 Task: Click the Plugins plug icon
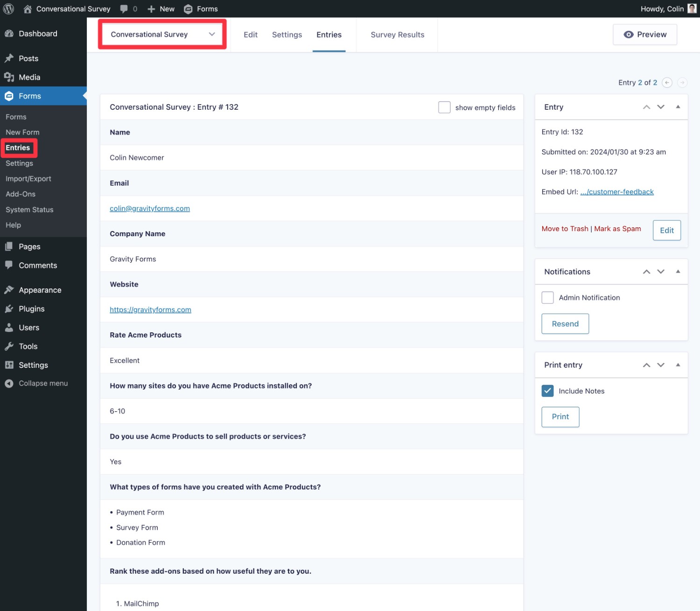tap(9, 309)
